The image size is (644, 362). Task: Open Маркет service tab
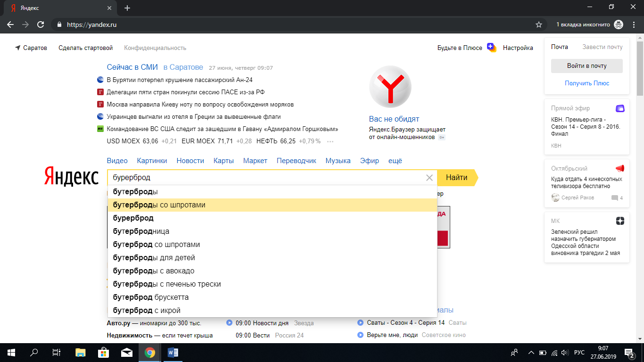click(255, 161)
